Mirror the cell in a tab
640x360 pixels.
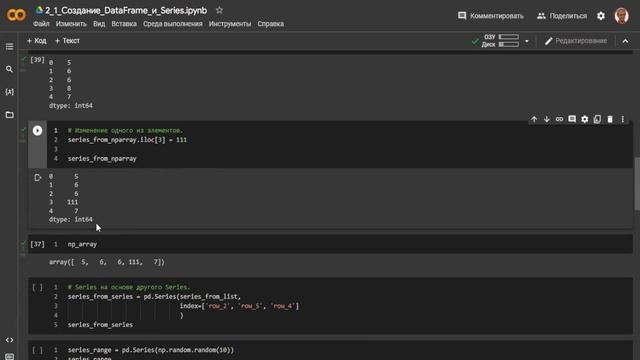point(597,119)
